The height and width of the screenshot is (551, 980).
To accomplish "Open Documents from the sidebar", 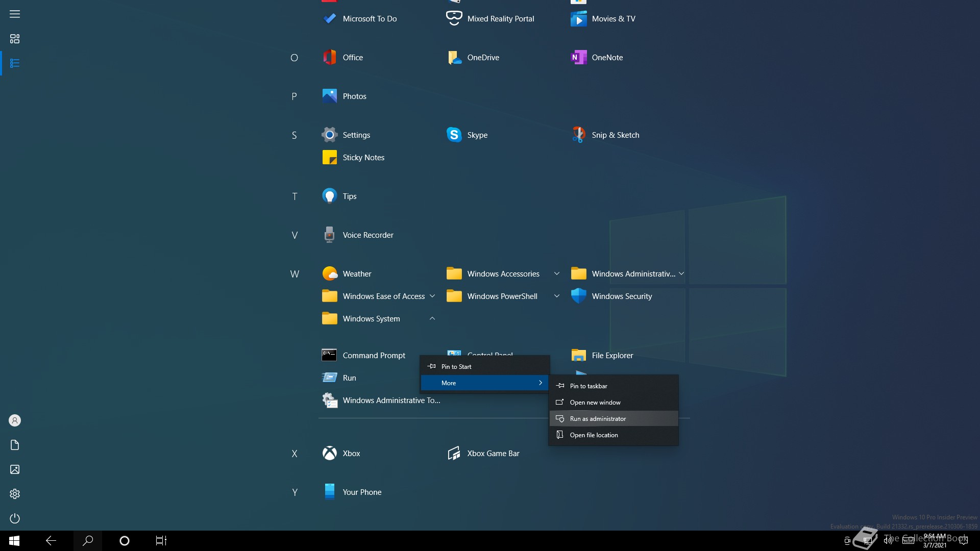I will point(15,445).
